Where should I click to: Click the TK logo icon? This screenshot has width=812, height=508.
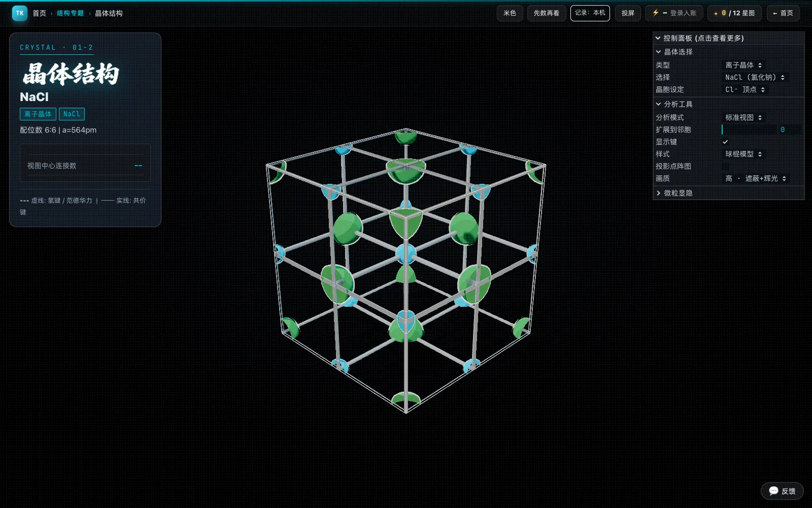(x=19, y=13)
